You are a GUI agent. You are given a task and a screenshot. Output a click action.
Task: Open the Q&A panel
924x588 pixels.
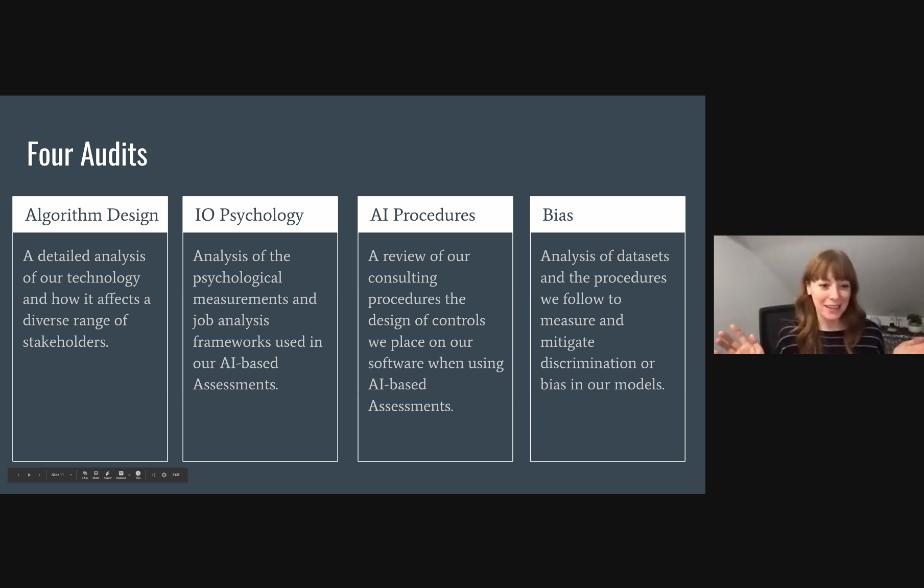(85, 475)
